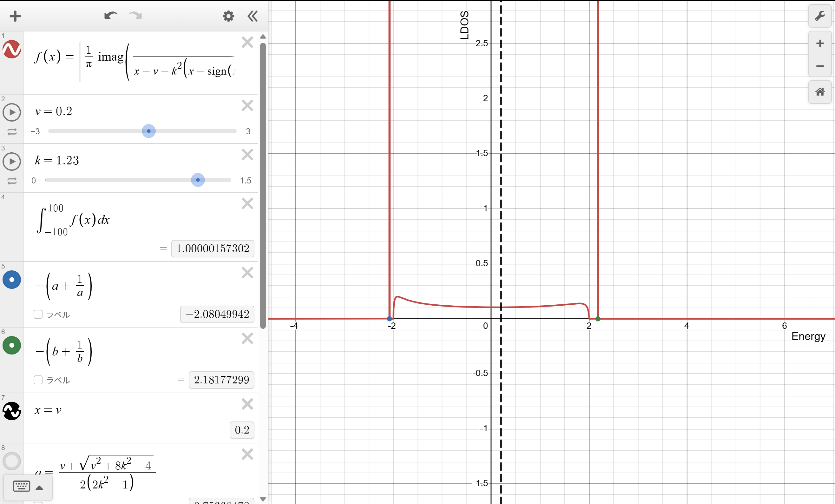Zoom in on the graph

click(x=819, y=43)
